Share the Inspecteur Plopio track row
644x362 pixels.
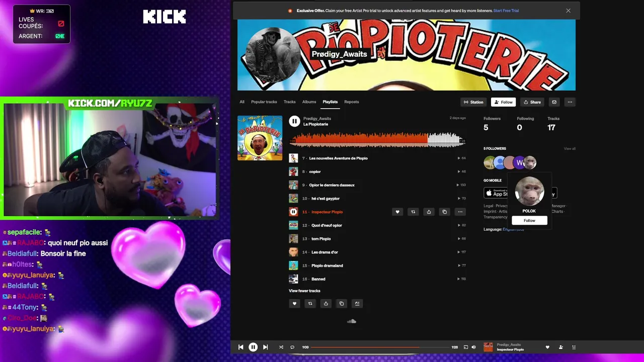pyautogui.click(x=429, y=212)
